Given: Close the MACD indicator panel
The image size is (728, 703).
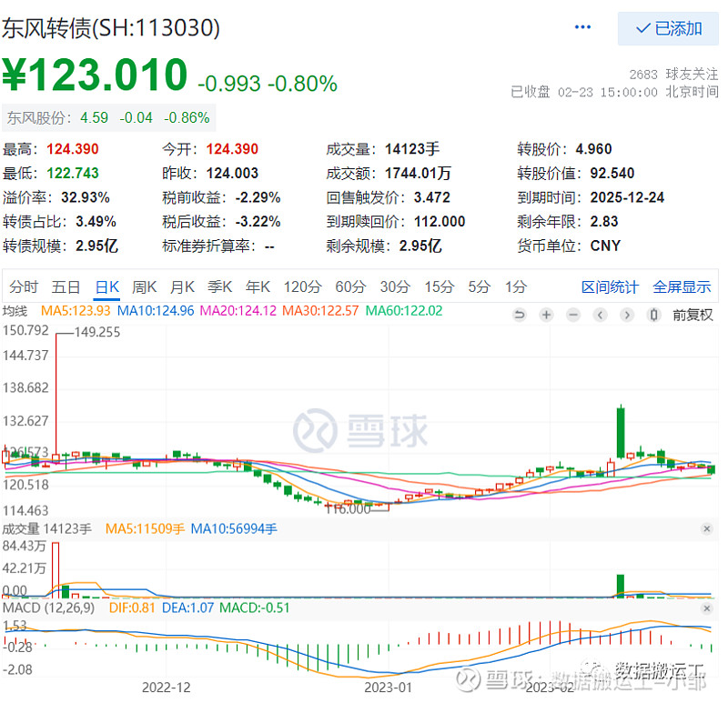Looking at the screenshot, I should (x=707, y=608).
